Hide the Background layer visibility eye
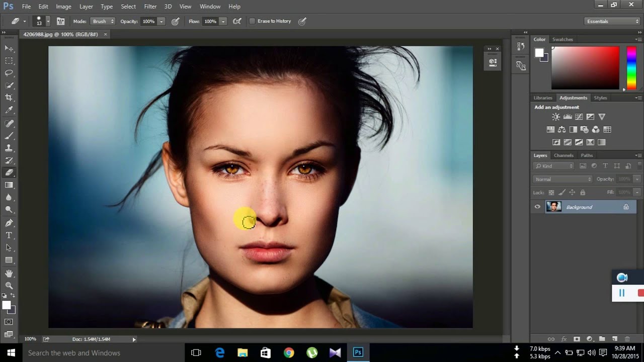The width and height of the screenshot is (644, 362). [x=537, y=207]
